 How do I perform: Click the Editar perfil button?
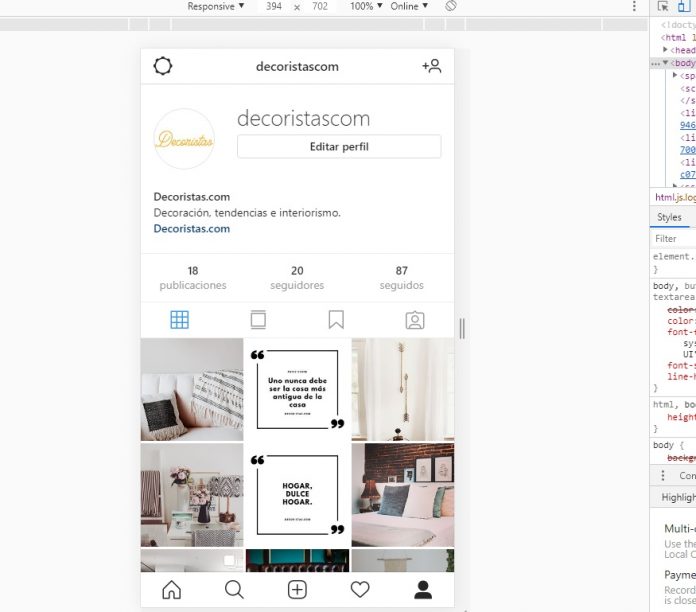(339, 146)
